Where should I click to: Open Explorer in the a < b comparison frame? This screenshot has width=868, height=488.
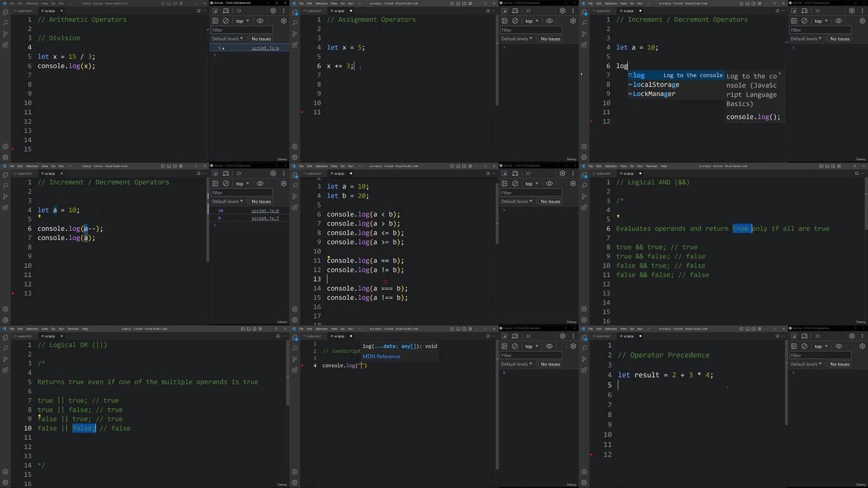[x=295, y=175]
